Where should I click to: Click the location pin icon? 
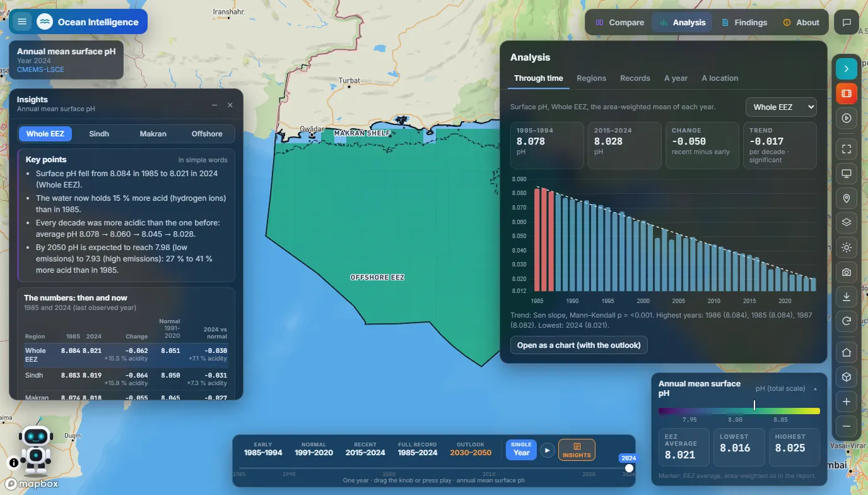point(847,198)
